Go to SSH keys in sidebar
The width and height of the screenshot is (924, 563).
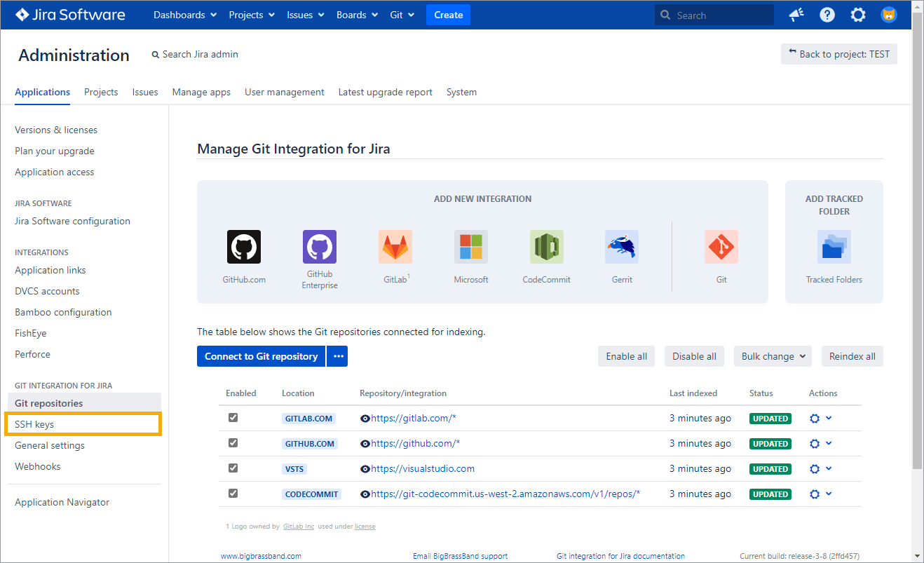(x=34, y=424)
